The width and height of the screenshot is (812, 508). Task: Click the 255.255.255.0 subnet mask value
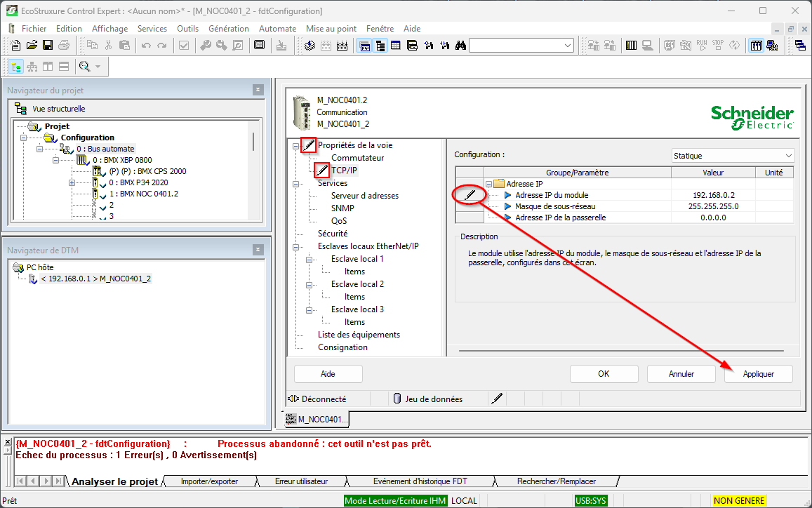(713, 206)
